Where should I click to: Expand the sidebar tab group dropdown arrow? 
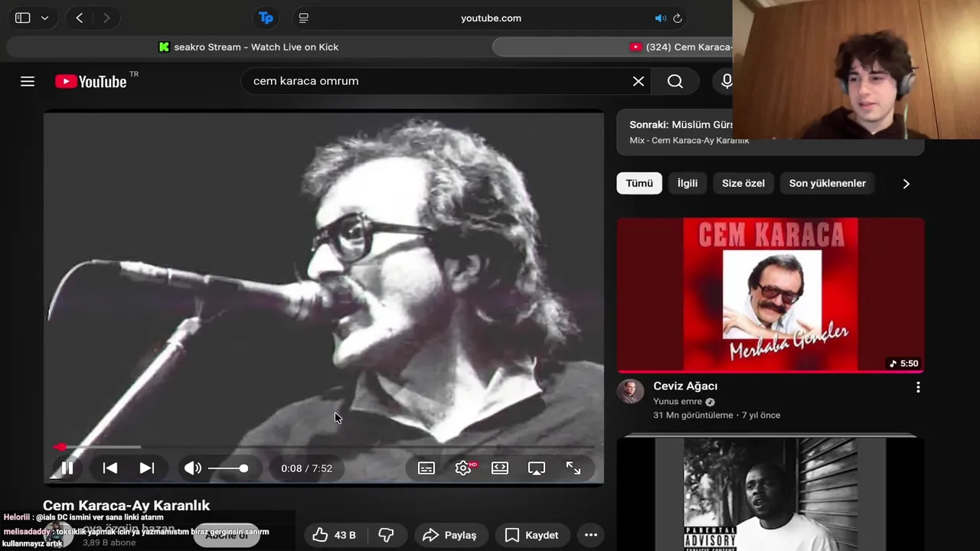click(x=44, y=18)
